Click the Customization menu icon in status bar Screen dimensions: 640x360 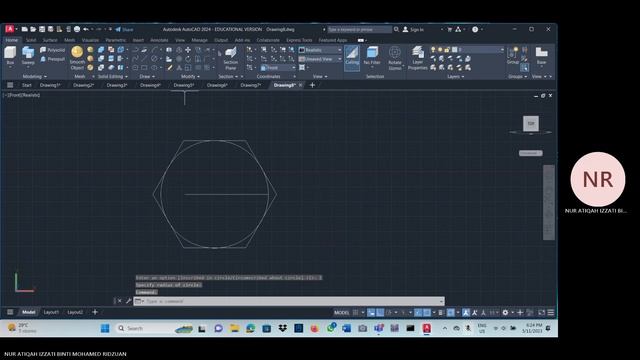pos(551,313)
